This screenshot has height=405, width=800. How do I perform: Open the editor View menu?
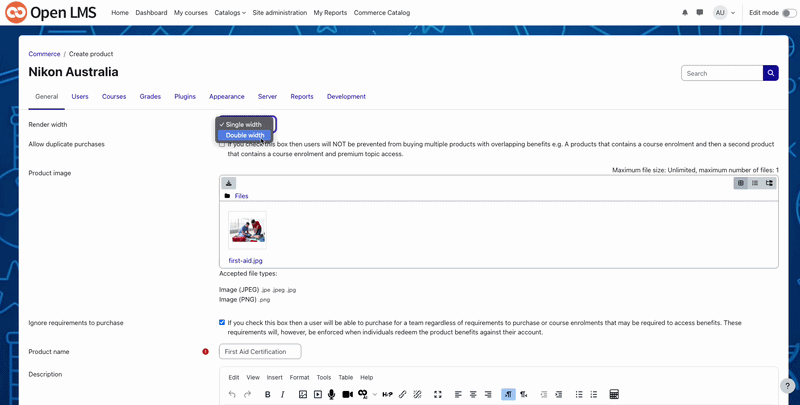coord(253,377)
